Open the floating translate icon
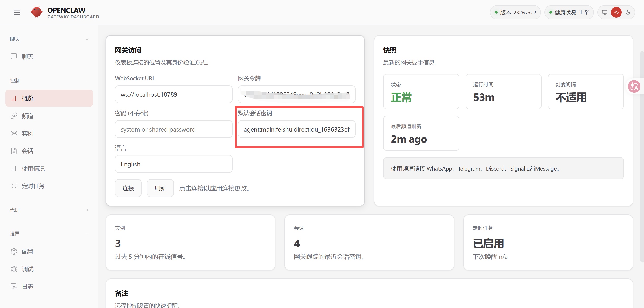 point(634,87)
